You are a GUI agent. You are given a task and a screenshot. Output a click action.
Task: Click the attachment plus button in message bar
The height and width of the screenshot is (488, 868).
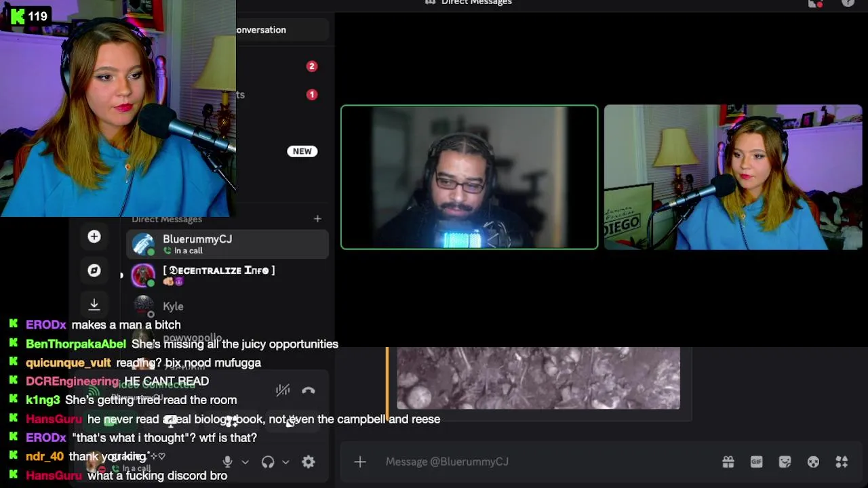tap(360, 462)
